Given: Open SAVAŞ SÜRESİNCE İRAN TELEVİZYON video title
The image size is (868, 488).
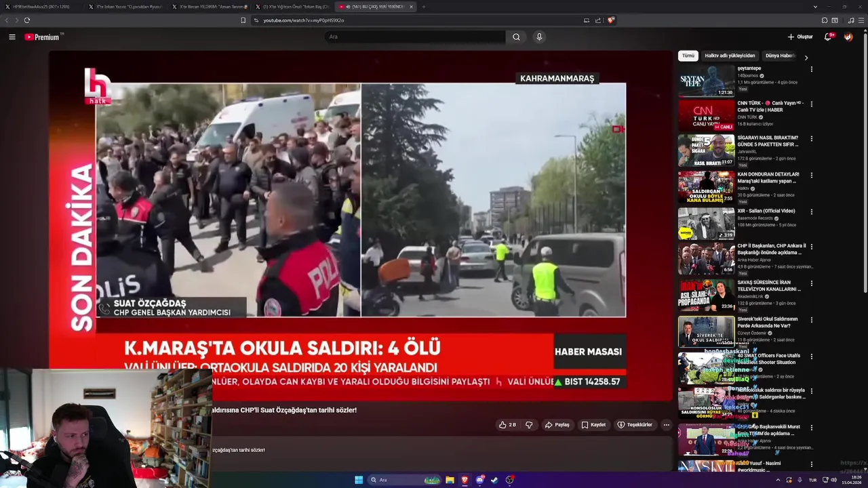Looking at the screenshot, I should click(769, 285).
